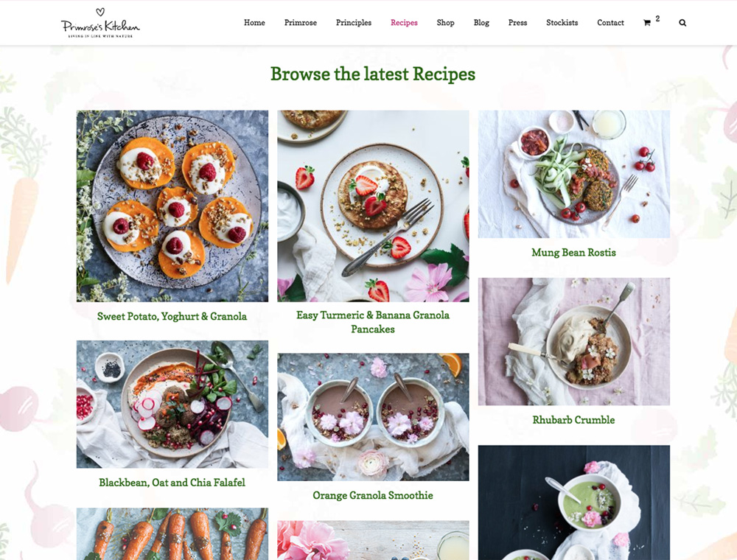The width and height of the screenshot is (737, 560).
Task: Visit the Blog menu link
Action: 481,23
